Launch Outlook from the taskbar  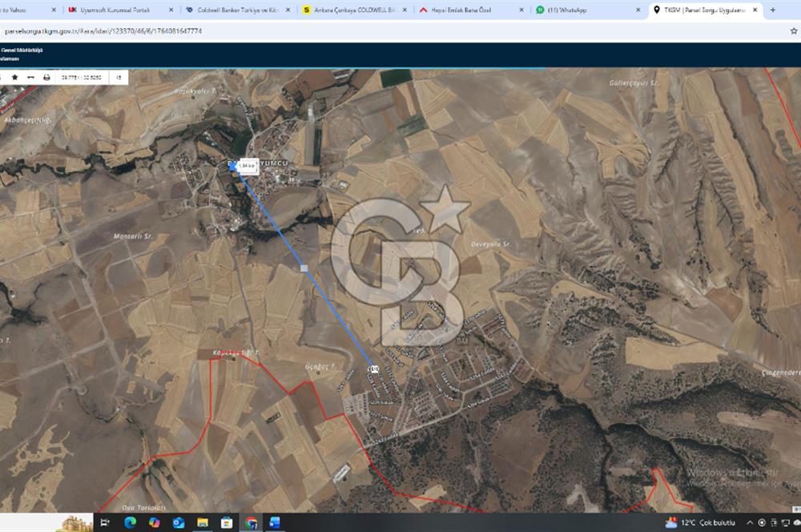coord(179,522)
